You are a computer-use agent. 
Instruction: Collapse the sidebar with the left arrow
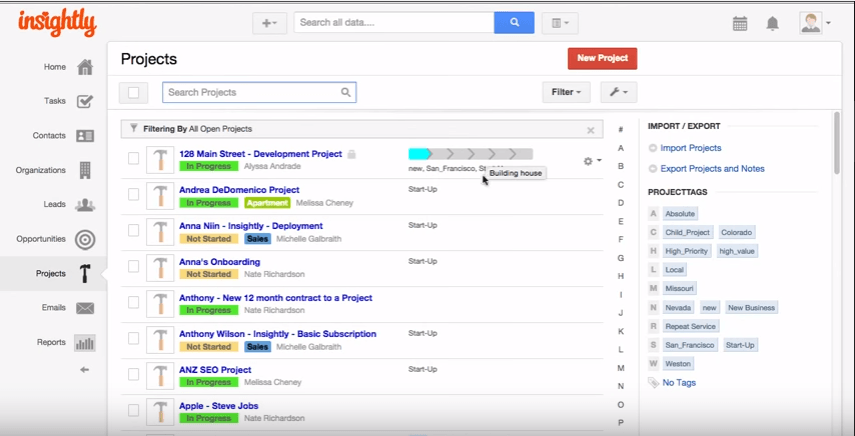click(x=84, y=370)
